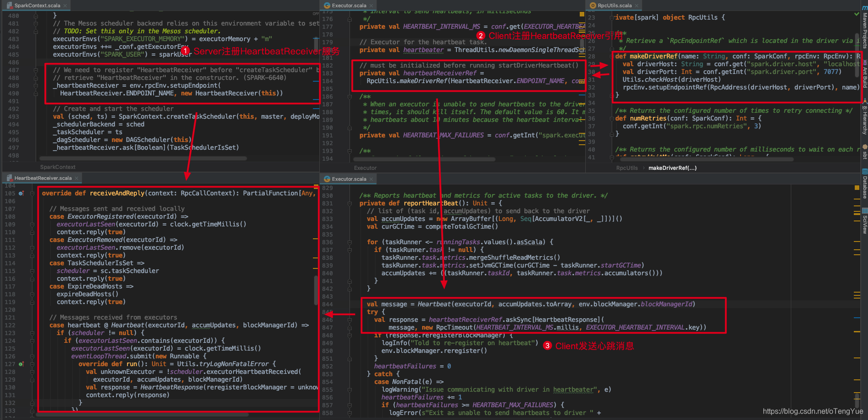Click the override gutter icon on line 127
868x420 pixels.
click(21, 364)
